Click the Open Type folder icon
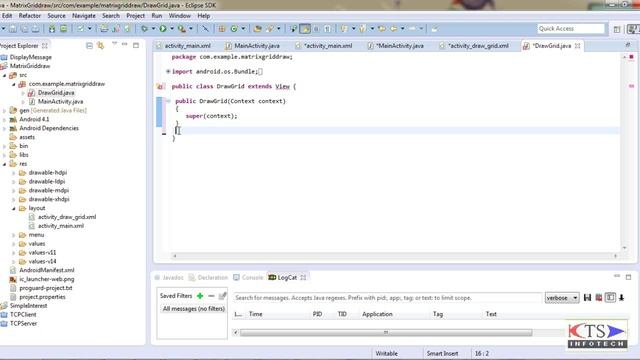640x360 pixels. click(x=257, y=29)
